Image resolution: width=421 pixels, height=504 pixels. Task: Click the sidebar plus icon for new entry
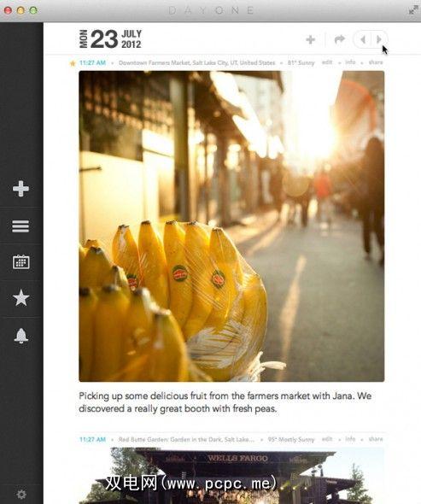coord(20,189)
